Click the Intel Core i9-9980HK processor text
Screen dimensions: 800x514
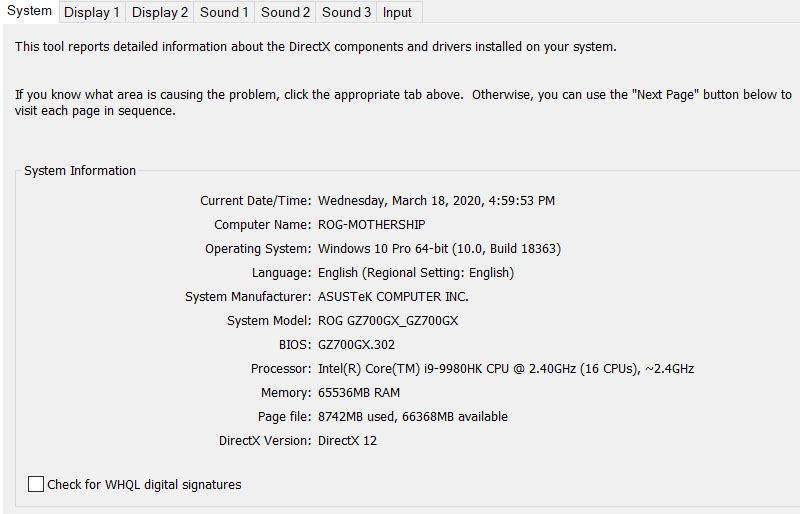pyautogui.click(x=505, y=368)
